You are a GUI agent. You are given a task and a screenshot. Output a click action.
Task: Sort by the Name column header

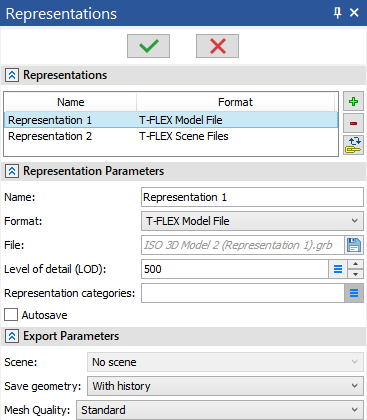pos(70,102)
